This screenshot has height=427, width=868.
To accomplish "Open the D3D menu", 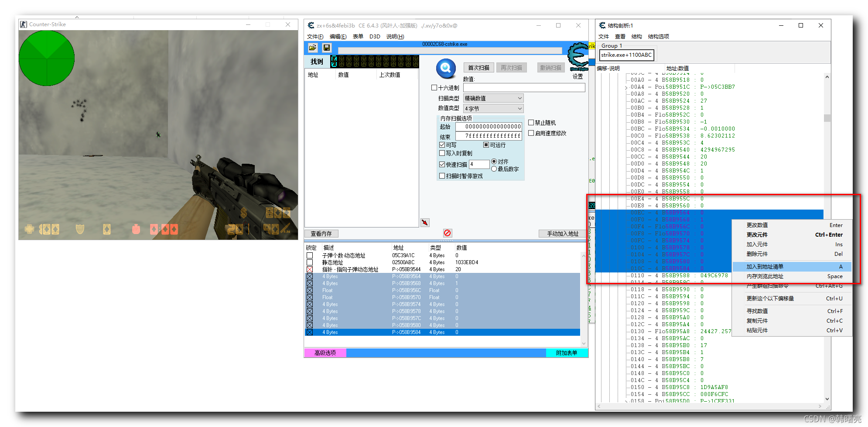I will pyautogui.click(x=375, y=37).
